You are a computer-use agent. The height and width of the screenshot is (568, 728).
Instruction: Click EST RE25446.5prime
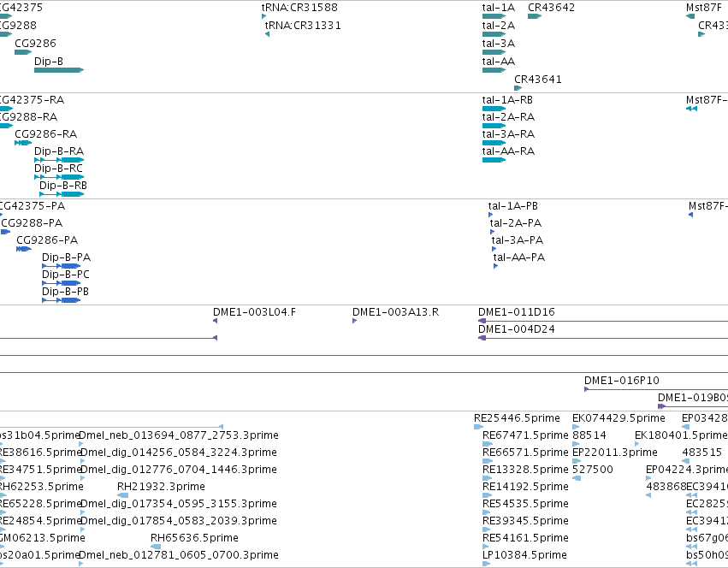tap(517, 418)
